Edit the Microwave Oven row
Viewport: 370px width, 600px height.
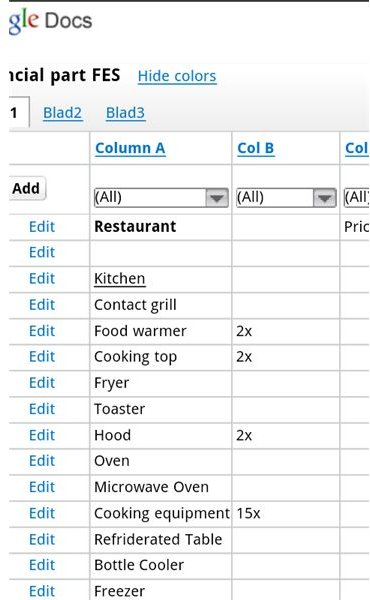42,487
